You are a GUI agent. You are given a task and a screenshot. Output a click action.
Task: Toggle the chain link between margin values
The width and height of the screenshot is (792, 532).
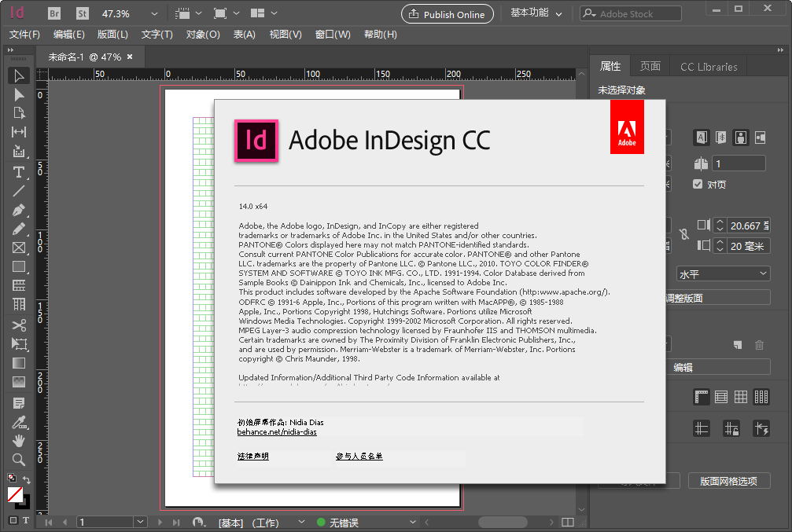click(686, 234)
